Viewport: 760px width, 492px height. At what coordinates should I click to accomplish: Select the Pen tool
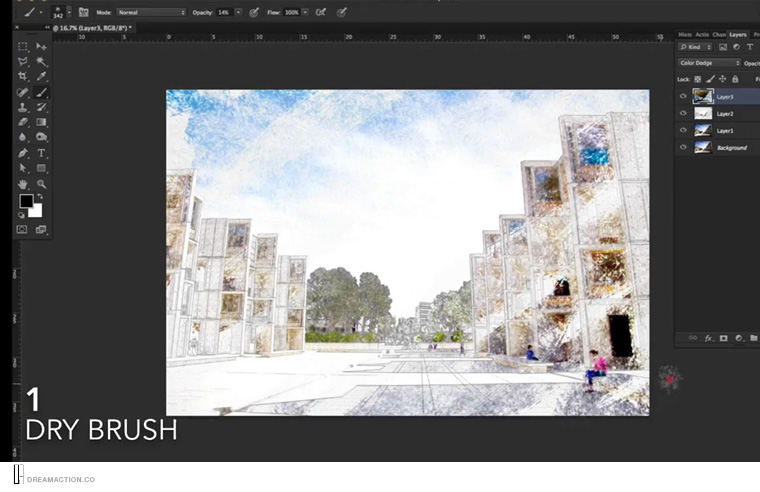tap(23, 153)
